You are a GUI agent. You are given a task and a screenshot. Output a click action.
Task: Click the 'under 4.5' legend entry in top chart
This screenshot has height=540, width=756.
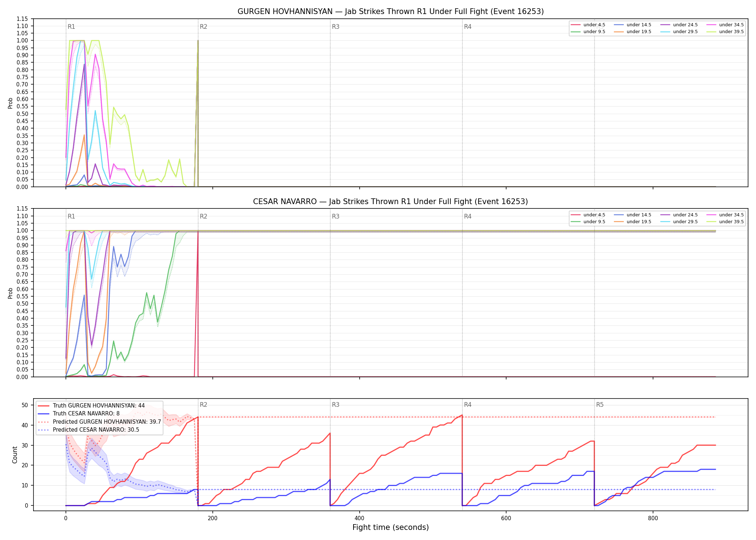point(588,25)
